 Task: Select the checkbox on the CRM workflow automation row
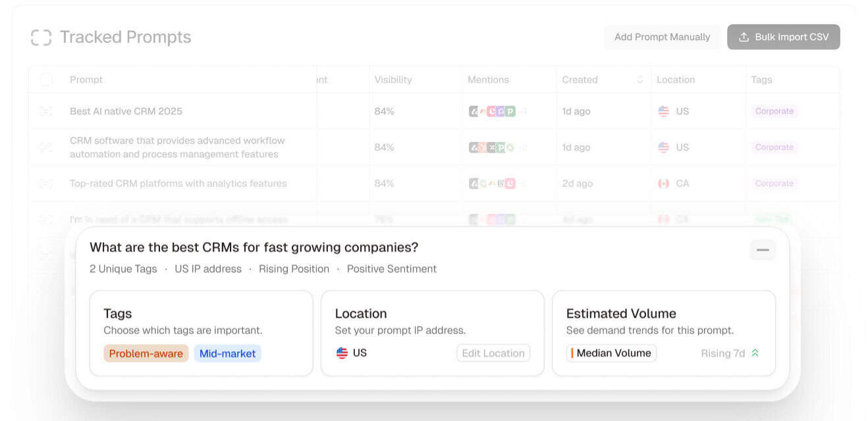pos(45,147)
